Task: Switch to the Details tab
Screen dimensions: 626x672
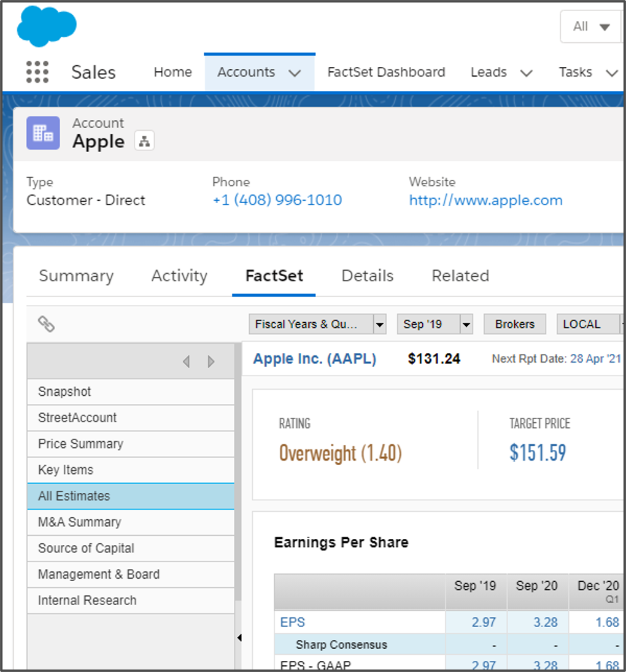Action: tap(366, 276)
